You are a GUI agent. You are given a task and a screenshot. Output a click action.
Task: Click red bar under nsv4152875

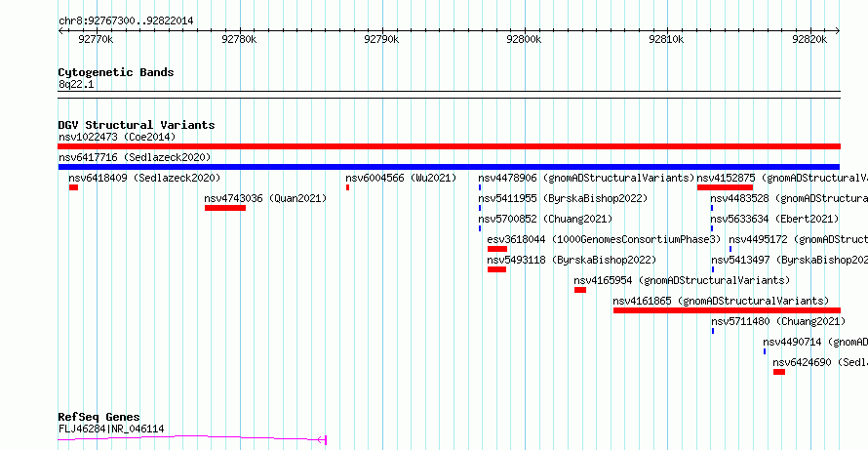[x=726, y=187]
